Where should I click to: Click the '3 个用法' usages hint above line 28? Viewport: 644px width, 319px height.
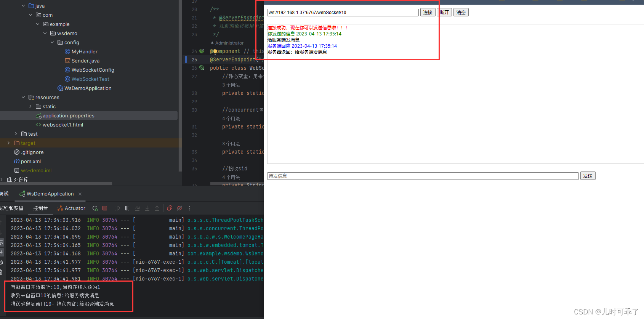[231, 85]
